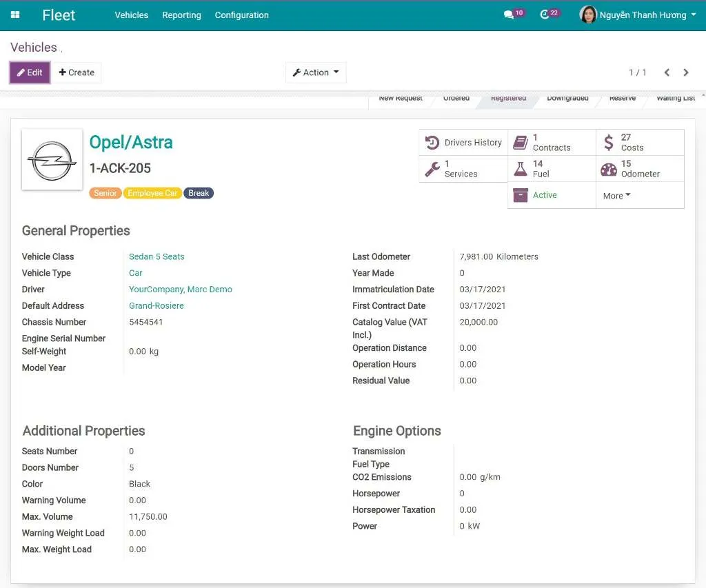
Task: Click the Opel logo image
Action: [x=52, y=160]
